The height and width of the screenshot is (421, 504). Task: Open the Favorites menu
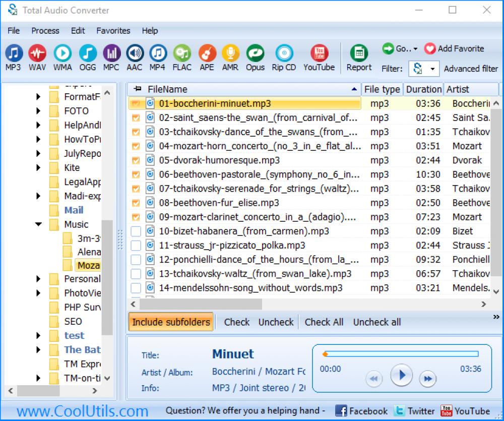pyautogui.click(x=113, y=31)
